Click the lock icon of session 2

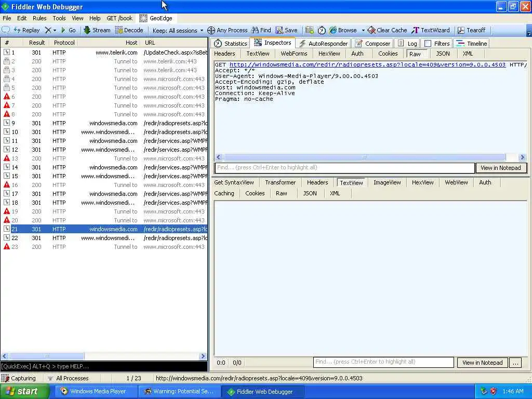click(6, 61)
